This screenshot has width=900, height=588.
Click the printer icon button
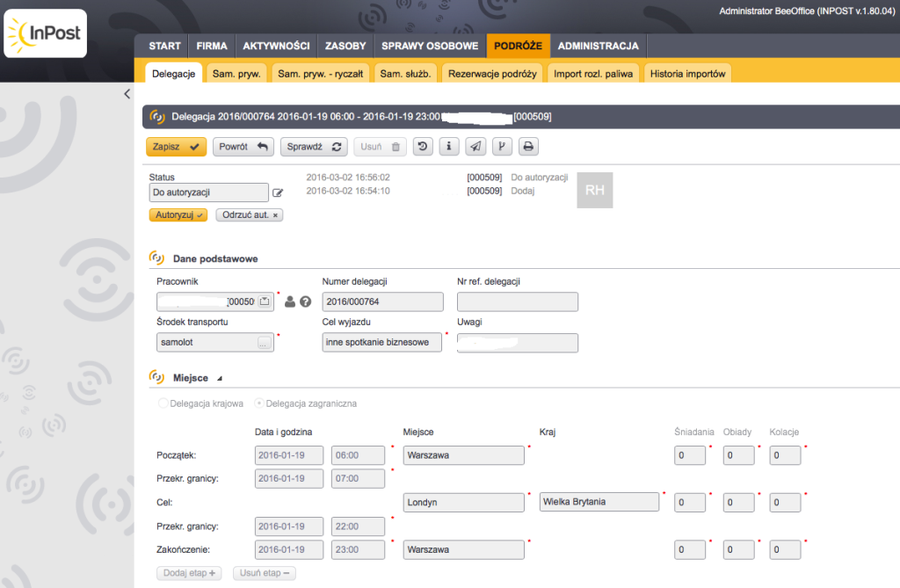tap(528, 147)
